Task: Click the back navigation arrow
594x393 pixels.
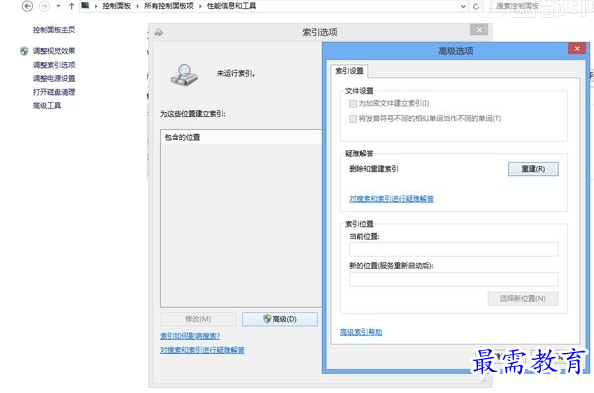Action: pyautogui.click(x=27, y=6)
